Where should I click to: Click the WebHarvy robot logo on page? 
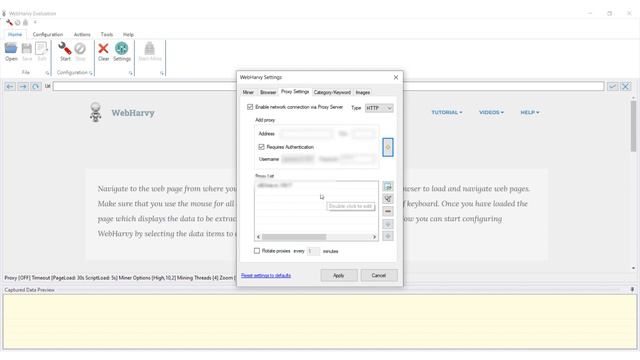point(96,112)
